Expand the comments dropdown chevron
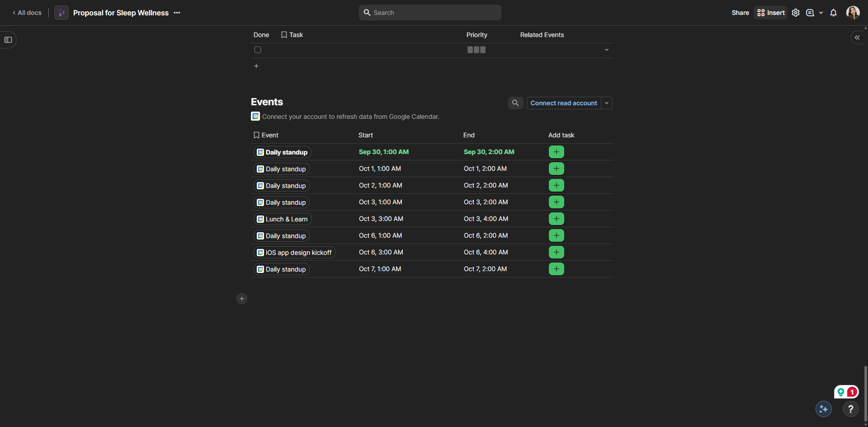 point(821,13)
